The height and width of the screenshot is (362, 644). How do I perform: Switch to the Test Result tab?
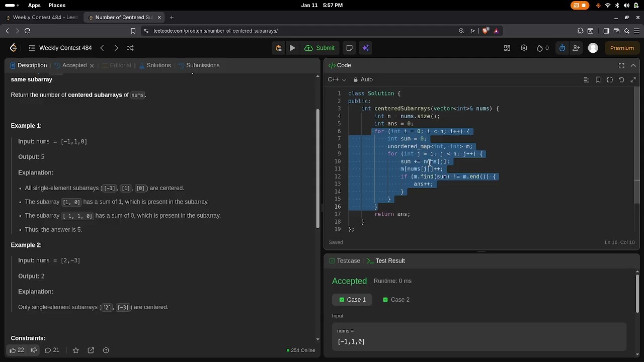[386, 261]
